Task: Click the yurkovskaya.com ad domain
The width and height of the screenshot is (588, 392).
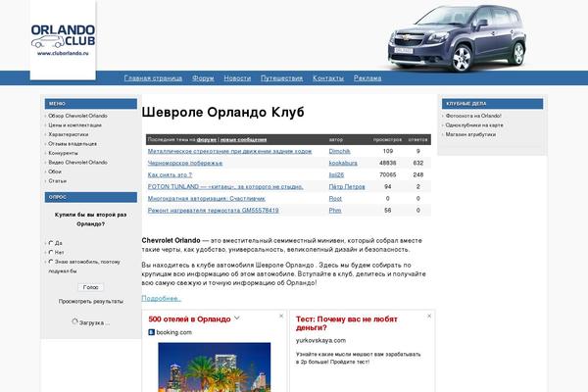Action: pyautogui.click(x=320, y=341)
